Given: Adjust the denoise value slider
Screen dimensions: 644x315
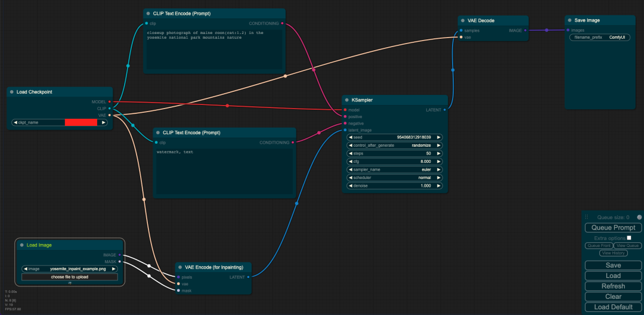Looking at the screenshot, I should [395, 186].
